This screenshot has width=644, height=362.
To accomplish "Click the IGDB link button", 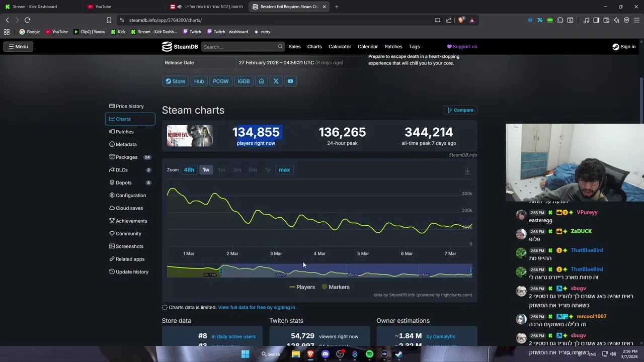I will [244, 81].
